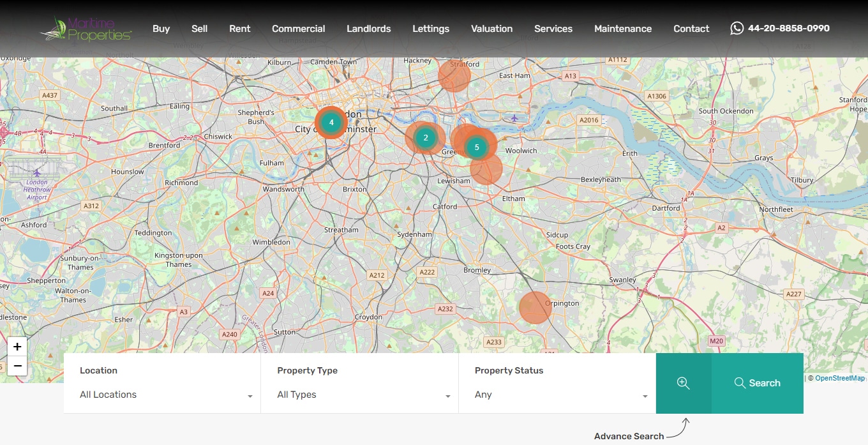
Task: Select the orange marker near Orpington
Action: [x=535, y=307]
